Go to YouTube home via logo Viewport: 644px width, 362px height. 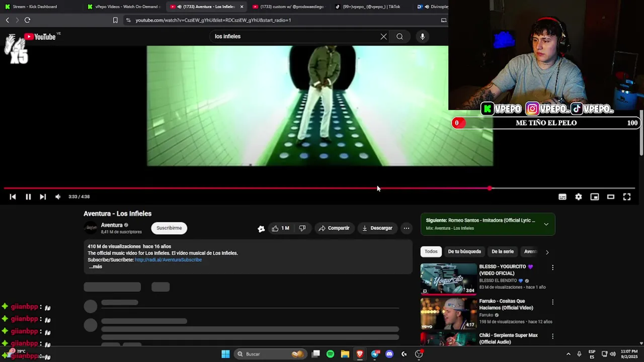(x=40, y=37)
